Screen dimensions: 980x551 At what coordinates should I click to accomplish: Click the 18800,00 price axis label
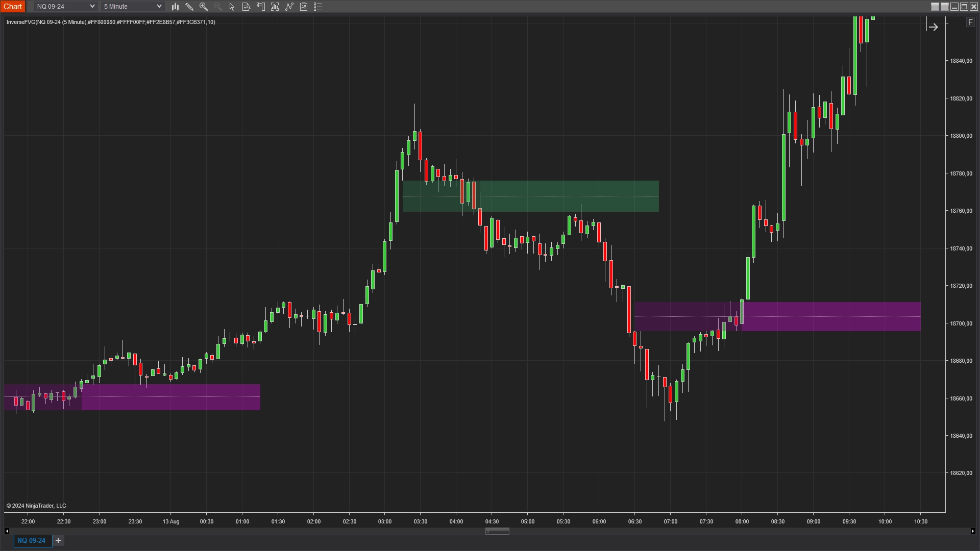pyautogui.click(x=961, y=136)
